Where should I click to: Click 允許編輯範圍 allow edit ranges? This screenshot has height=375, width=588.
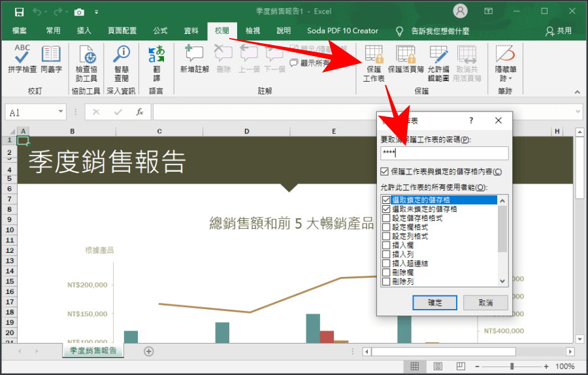pyautogui.click(x=438, y=63)
